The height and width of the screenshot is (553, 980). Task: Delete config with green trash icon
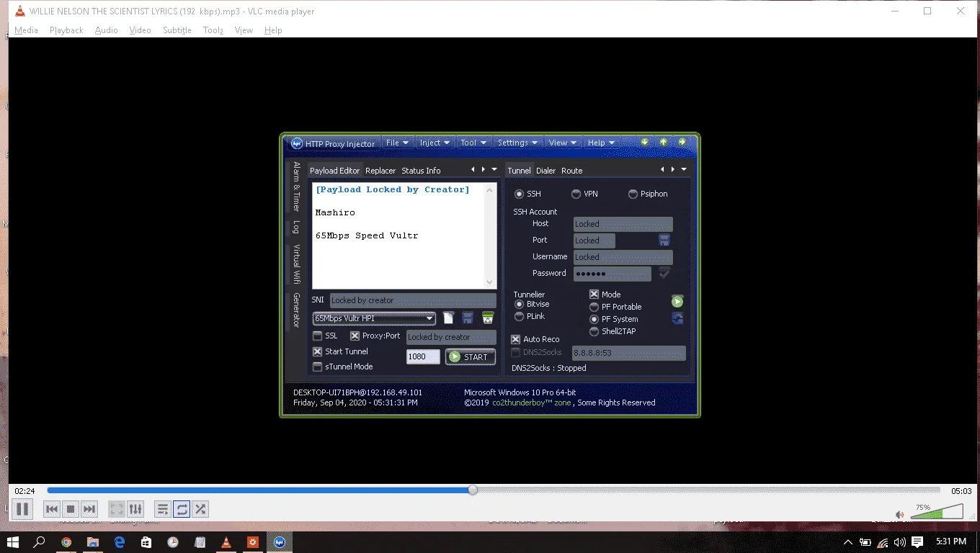488,318
